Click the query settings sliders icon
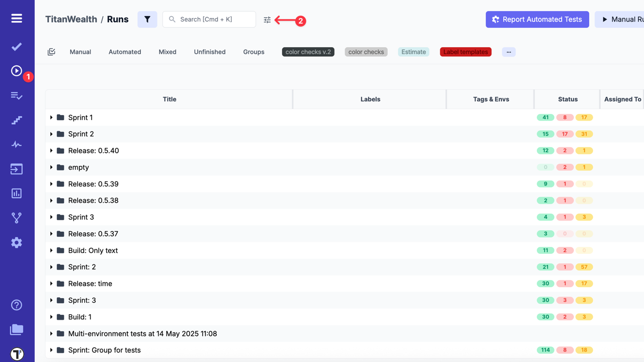The height and width of the screenshot is (362, 644). pyautogui.click(x=267, y=20)
